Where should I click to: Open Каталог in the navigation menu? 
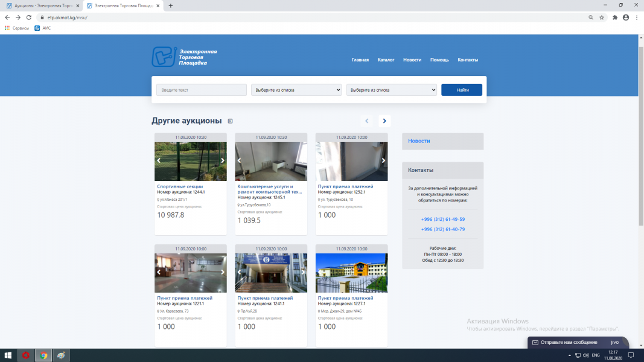point(386,60)
